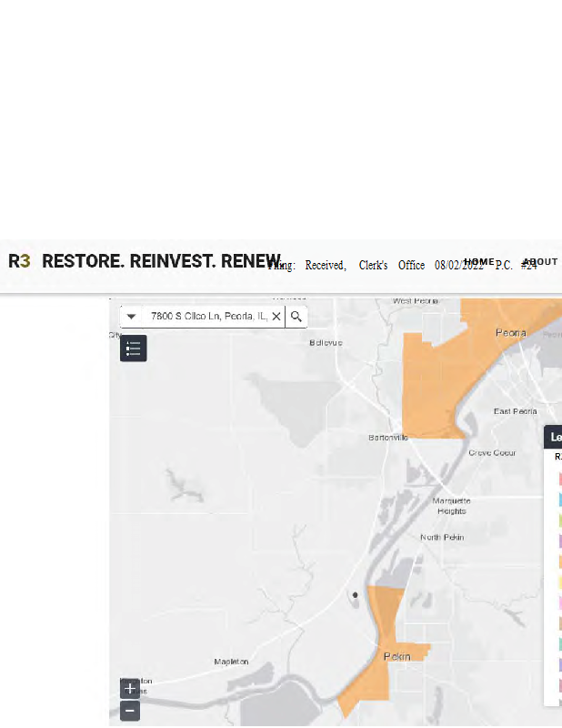Open the HOME menu item
The image size is (562, 728).
(x=479, y=262)
